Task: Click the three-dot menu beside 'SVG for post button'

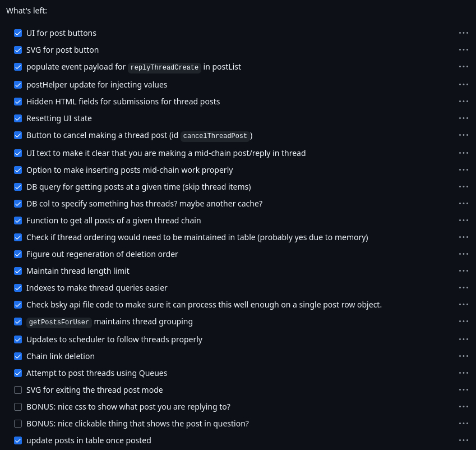Action: (463, 50)
